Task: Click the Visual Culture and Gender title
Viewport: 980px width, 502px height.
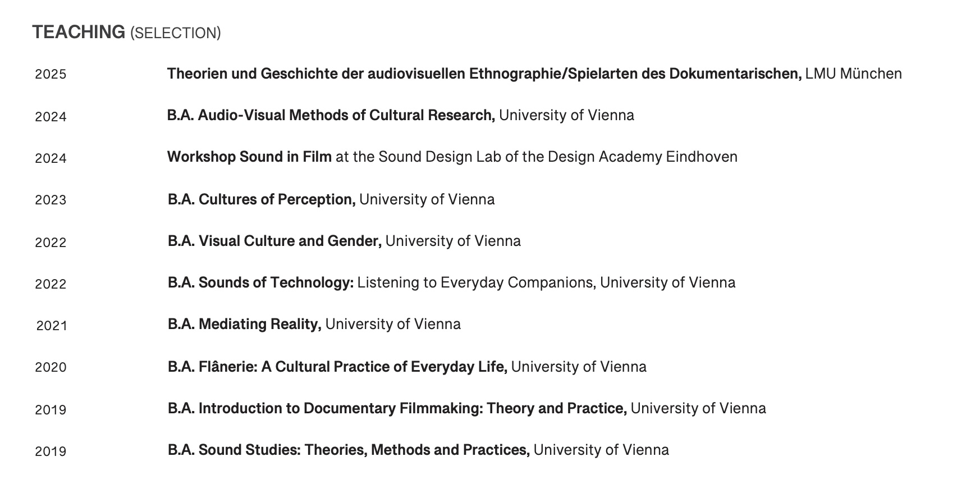Action: pyautogui.click(x=275, y=241)
